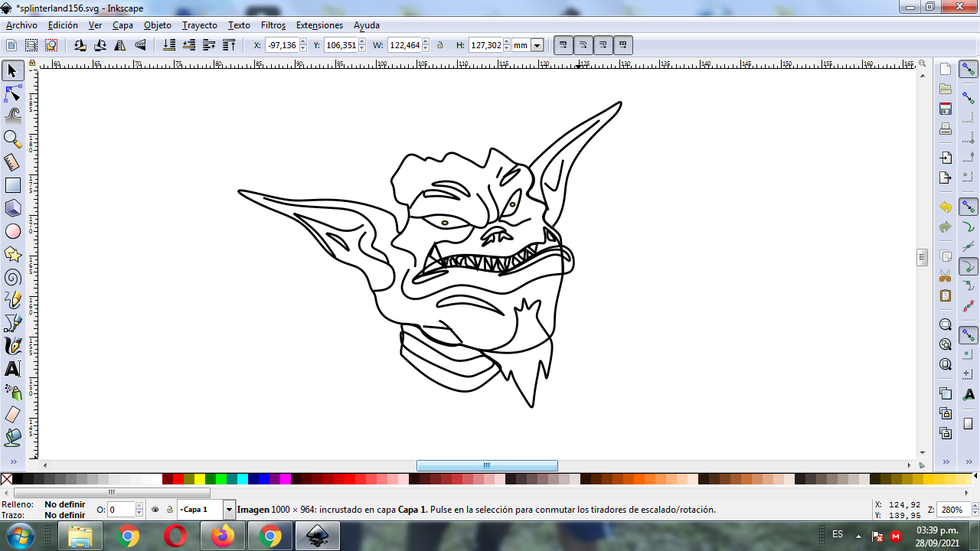Viewport: 980px width, 551px height.
Task: Select the Rectangle tool
Action: coord(12,185)
